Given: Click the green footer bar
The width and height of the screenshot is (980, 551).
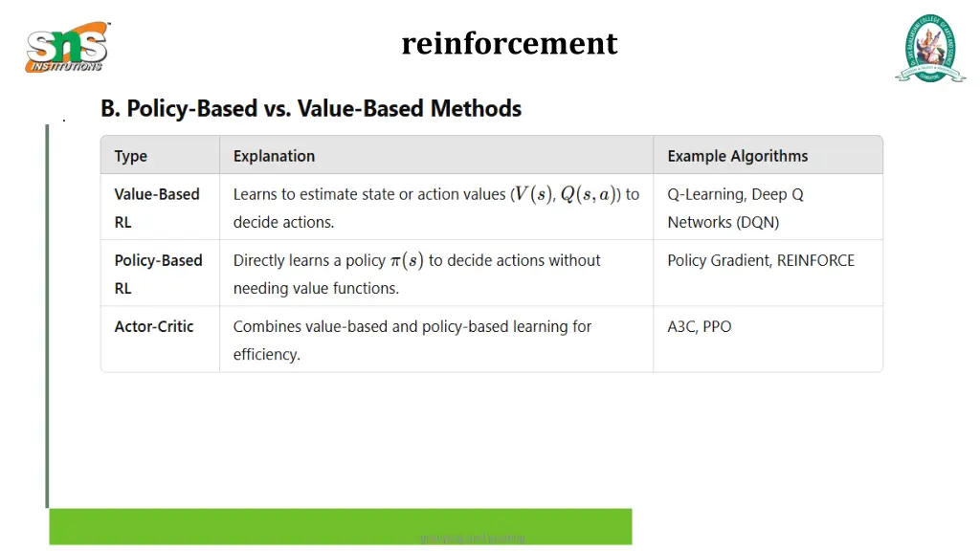Looking at the screenshot, I should (x=341, y=527).
